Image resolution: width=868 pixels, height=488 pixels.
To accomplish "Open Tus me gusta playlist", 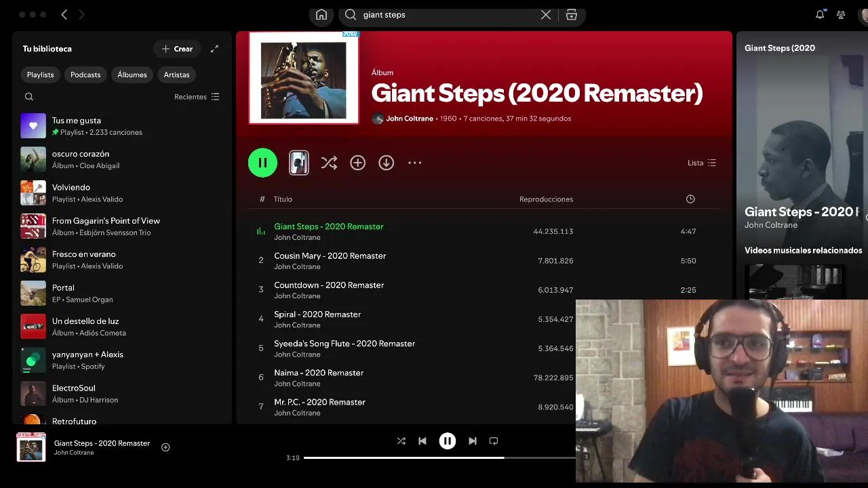I will pos(122,126).
